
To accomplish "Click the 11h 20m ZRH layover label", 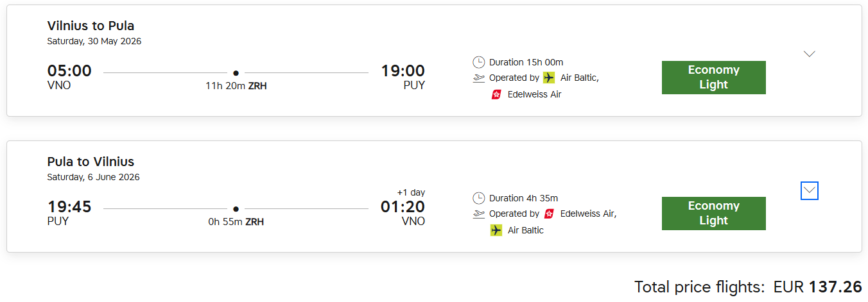I will pyautogui.click(x=236, y=86).
